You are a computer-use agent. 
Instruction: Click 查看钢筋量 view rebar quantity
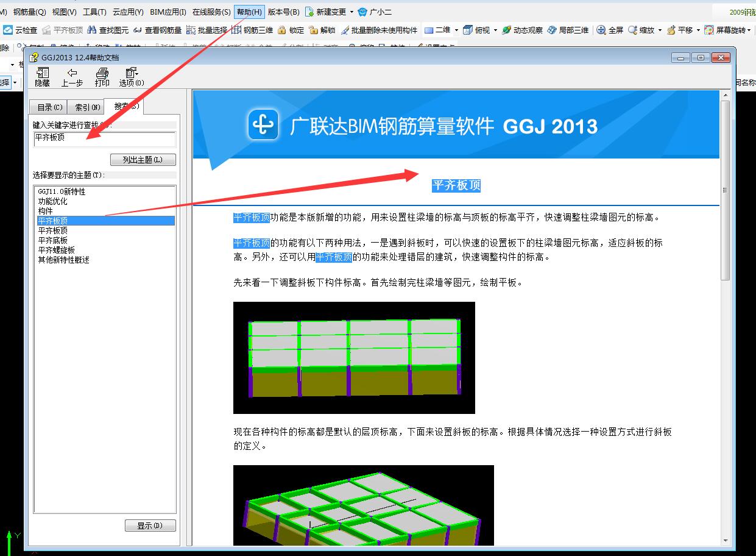click(x=157, y=30)
